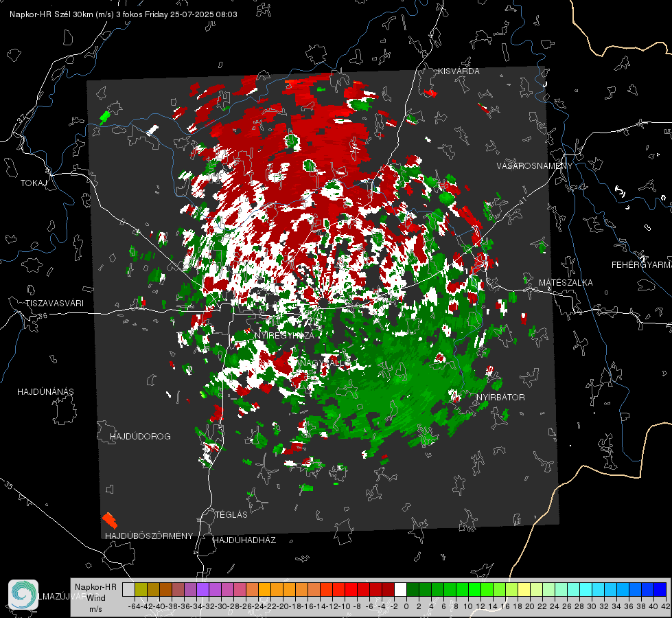Select the TÉGLÁS city label

(231, 515)
